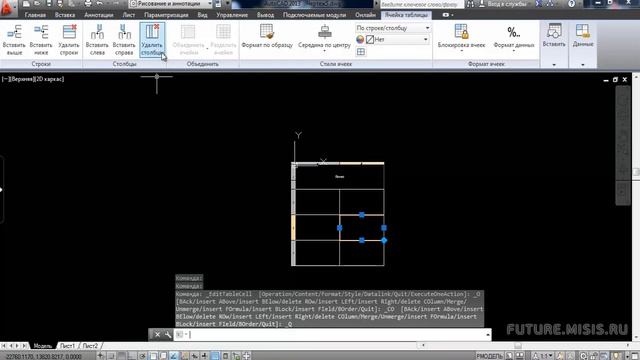Expand the Середина по центру alignment dropdown
The width and height of the screenshot is (640, 360).
coord(324,50)
